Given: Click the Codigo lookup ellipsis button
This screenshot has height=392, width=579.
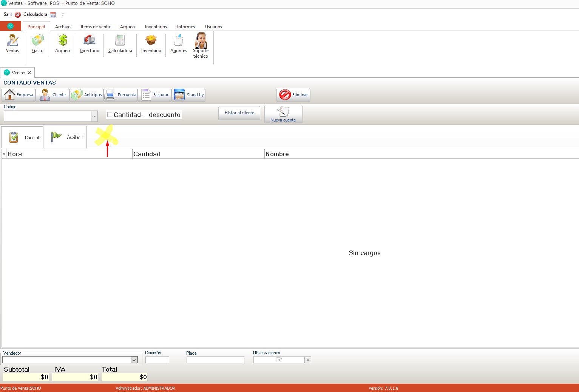Looking at the screenshot, I should (x=94, y=116).
